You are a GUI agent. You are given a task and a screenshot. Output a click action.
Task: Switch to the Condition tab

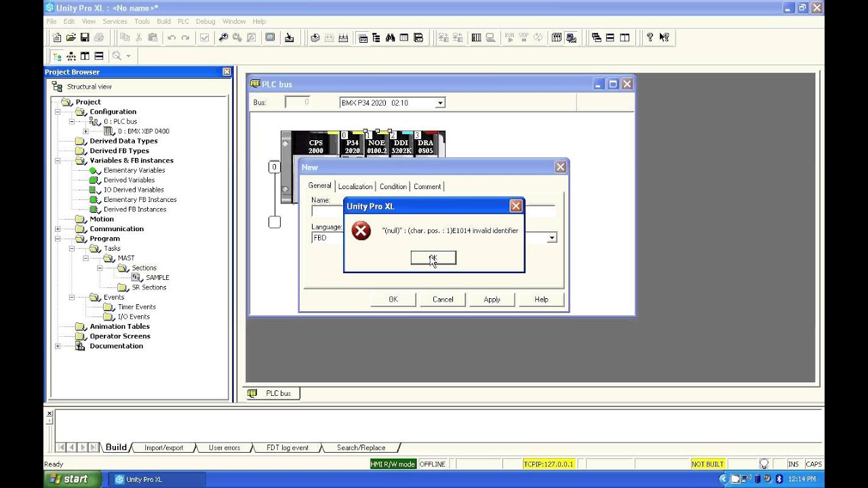(393, 186)
